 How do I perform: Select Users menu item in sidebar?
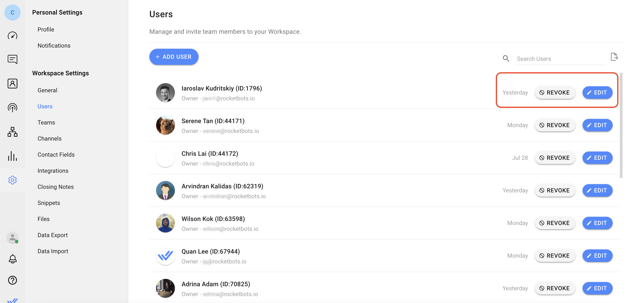(45, 106)
